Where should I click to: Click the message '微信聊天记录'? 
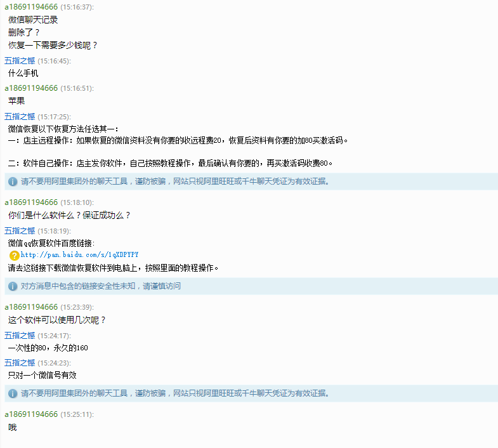33,20
